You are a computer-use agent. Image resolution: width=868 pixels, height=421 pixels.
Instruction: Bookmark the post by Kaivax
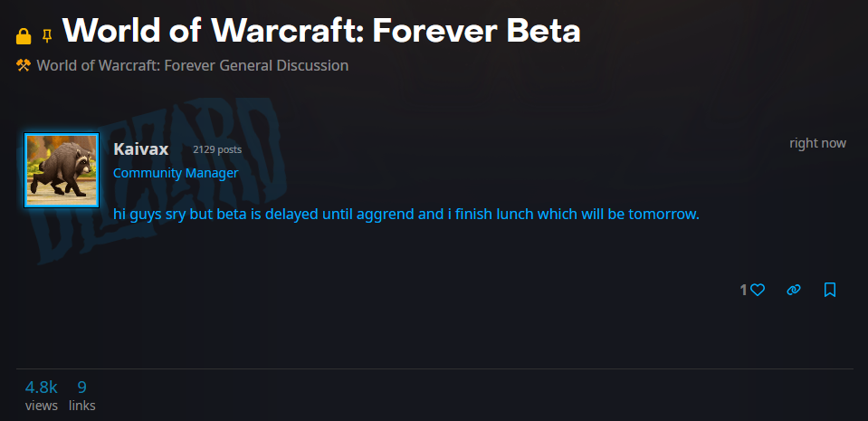(830, 290)
